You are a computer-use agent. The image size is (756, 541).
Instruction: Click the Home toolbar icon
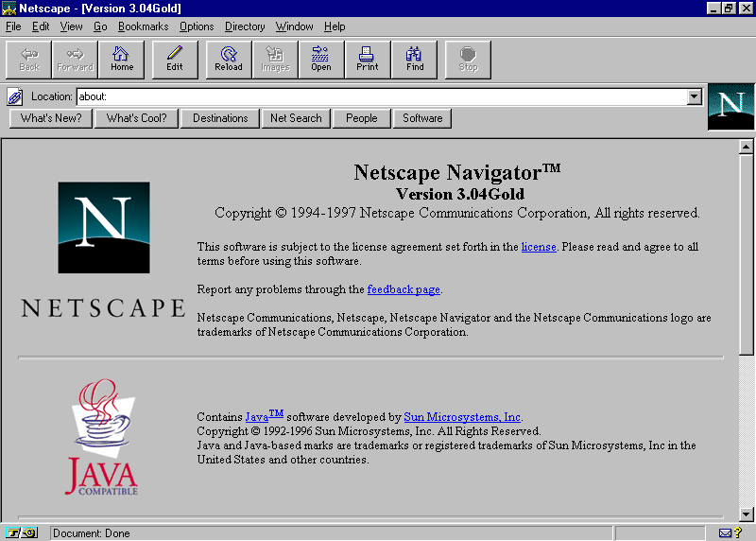click(x=122, y=59)
